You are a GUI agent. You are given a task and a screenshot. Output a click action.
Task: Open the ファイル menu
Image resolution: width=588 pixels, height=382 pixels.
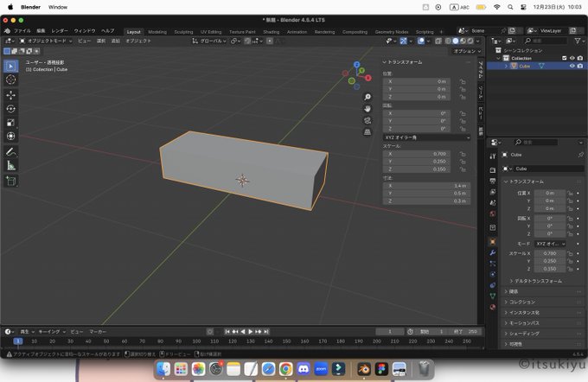22,31
